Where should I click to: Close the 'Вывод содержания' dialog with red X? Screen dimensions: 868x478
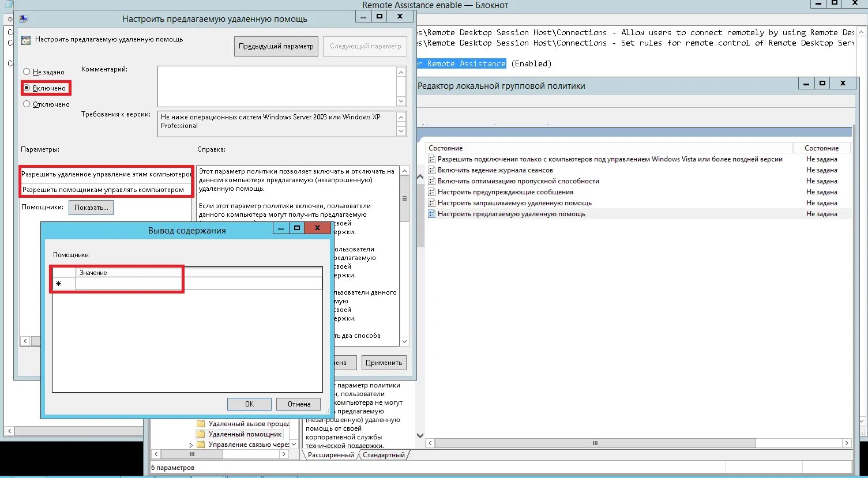pyautogui.click(x=317, y=228)
